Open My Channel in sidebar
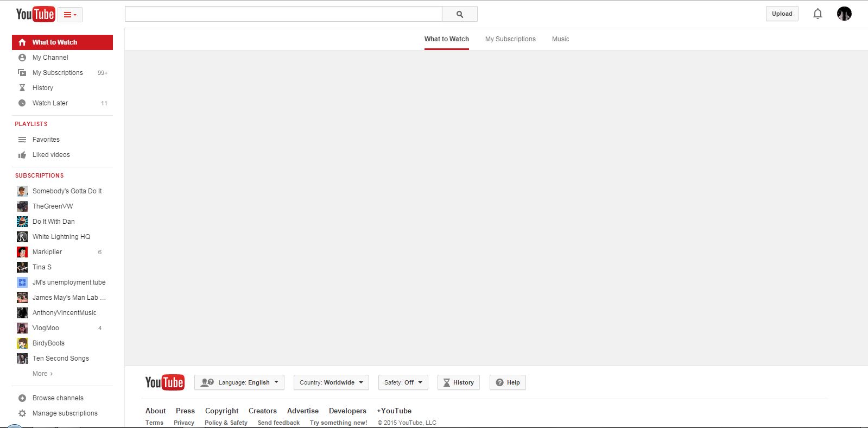The image size is (868, 428). click(x=62, y=58)
